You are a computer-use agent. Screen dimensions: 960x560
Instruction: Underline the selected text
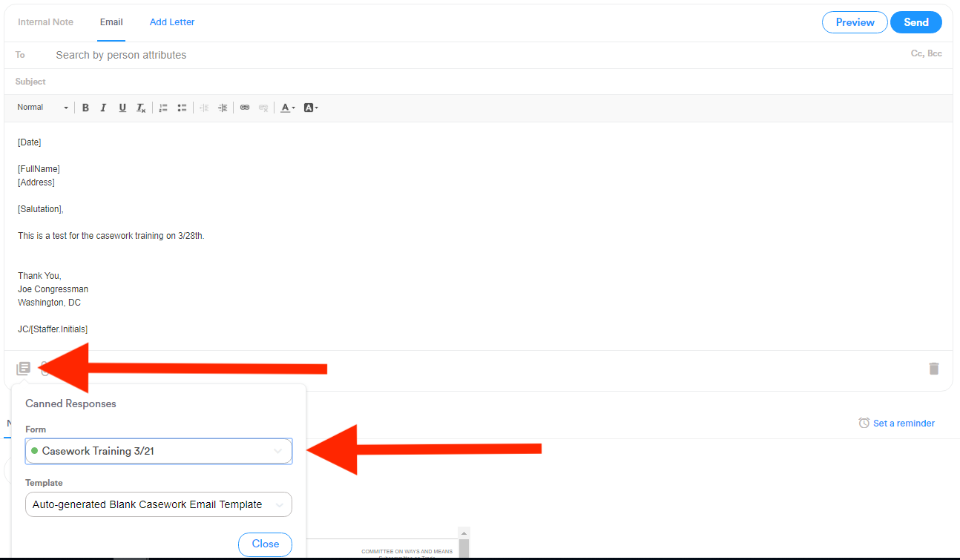(122, 108)
